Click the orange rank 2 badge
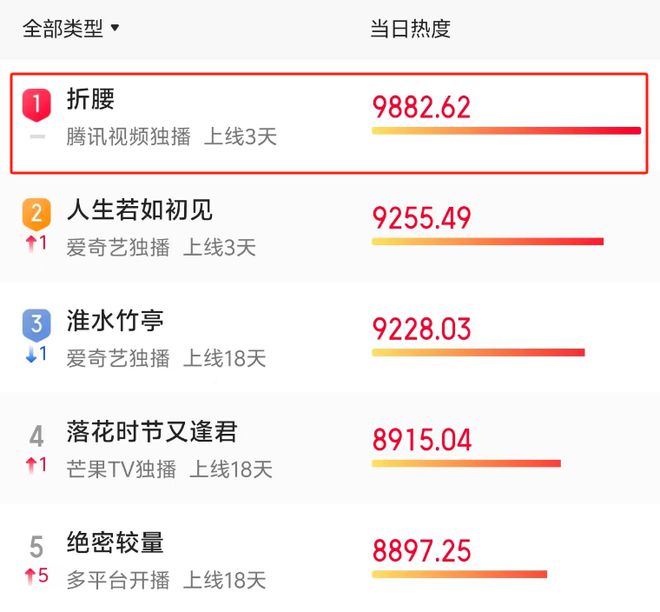The image size is (660, 612). click(x=37, y=215)
